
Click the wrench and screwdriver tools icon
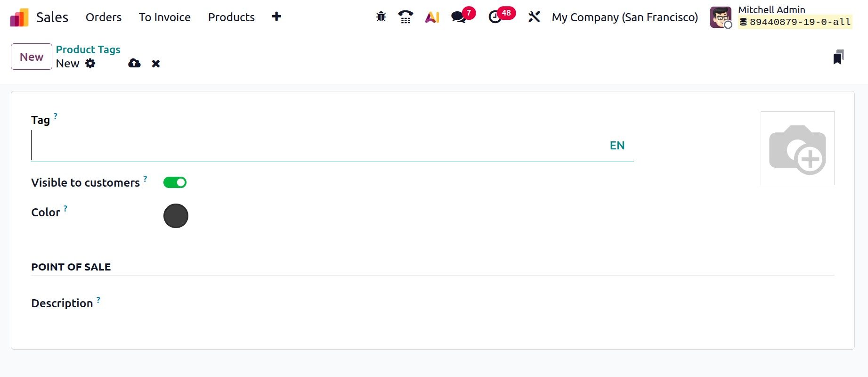click(x=534, y=17)
